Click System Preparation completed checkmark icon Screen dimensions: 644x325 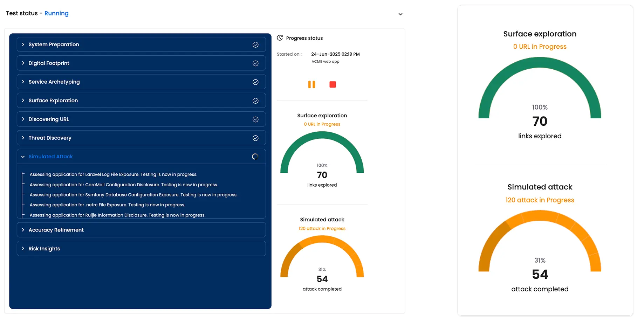pos(255,45)
